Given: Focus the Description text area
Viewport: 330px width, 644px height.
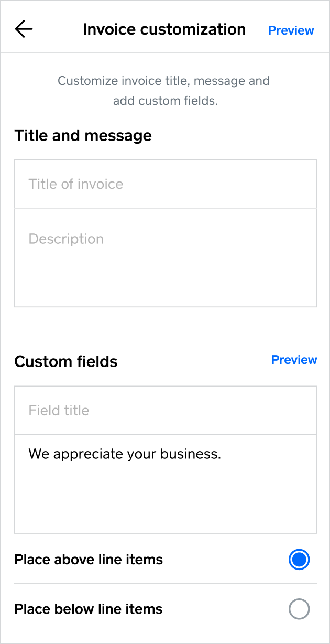Looking at the screenshot, I should [165, 257].
